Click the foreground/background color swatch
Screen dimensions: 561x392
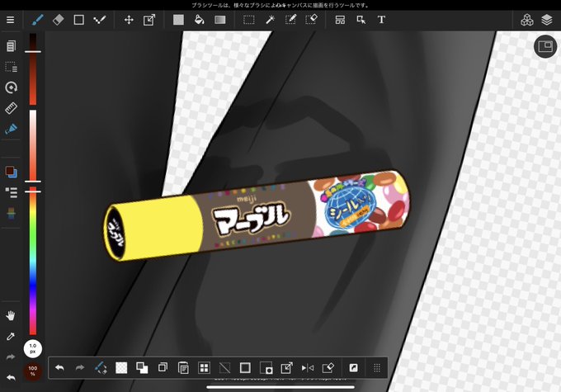point(11,172)
